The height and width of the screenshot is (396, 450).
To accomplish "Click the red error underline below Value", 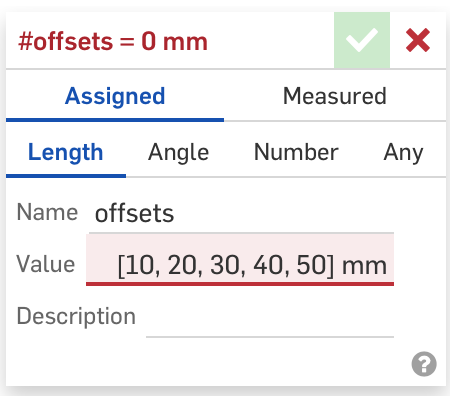I will click(x=240, y=284).
